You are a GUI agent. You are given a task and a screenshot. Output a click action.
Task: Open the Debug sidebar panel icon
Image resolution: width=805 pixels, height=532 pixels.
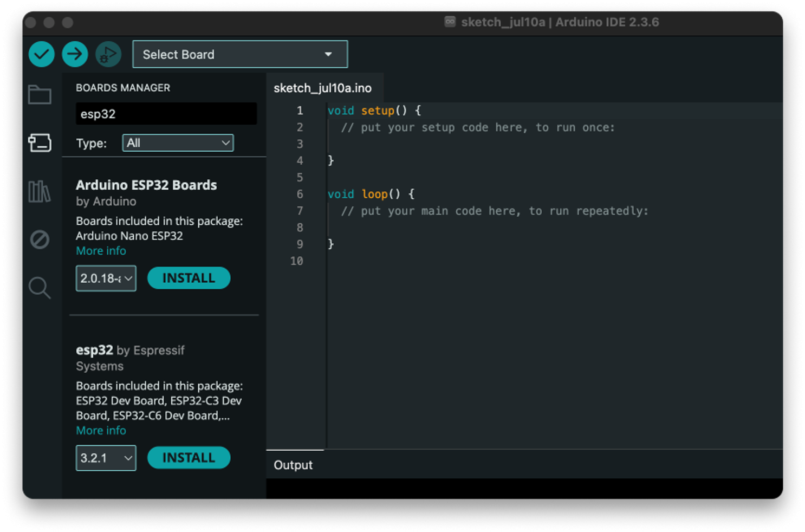click(x=40, y=239)
